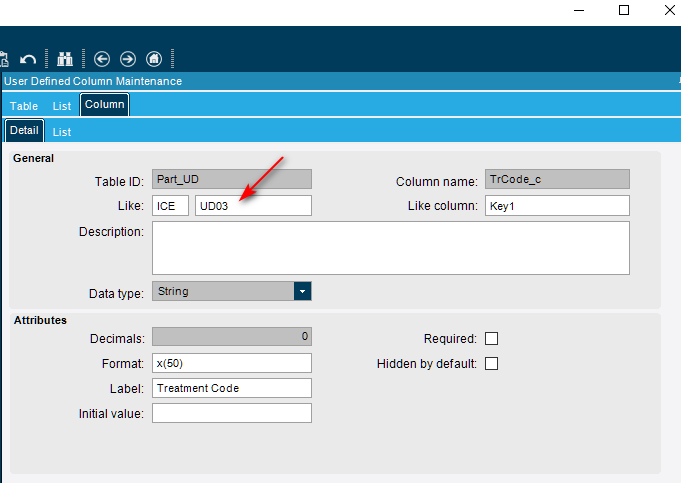Image resolution: width=681 pixels, height=483 pixels.
Task: Click the Table ID field Part_UD
Action: (x=232, y=179)
